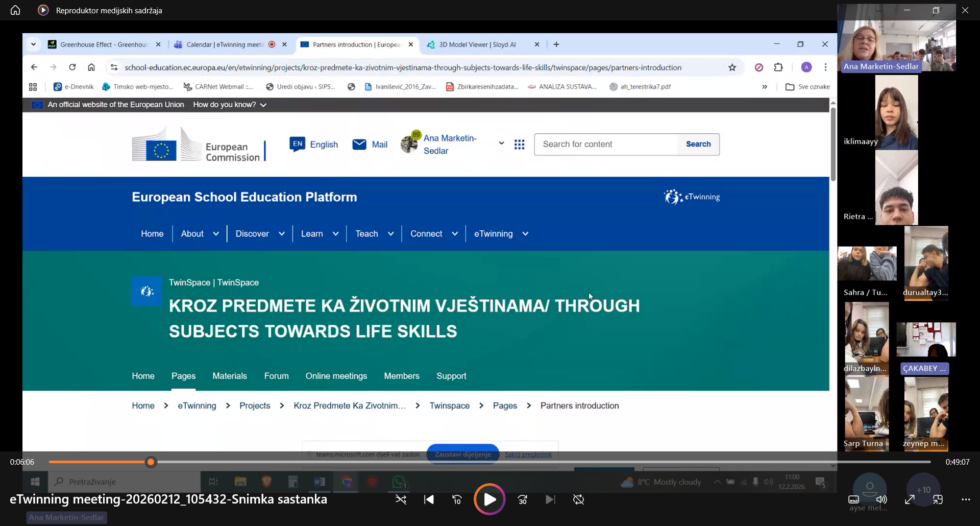Go to the previous track

click(429, 500)
